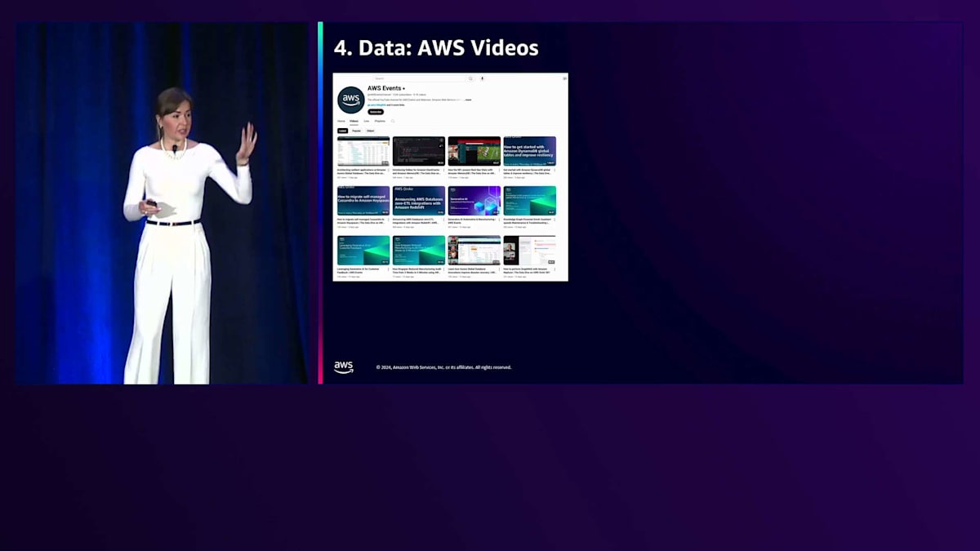Screen dimensions: 980x551
Task: Open the Aurora Global Database resilient applications thumbnail
Action: tap(363, 151)
